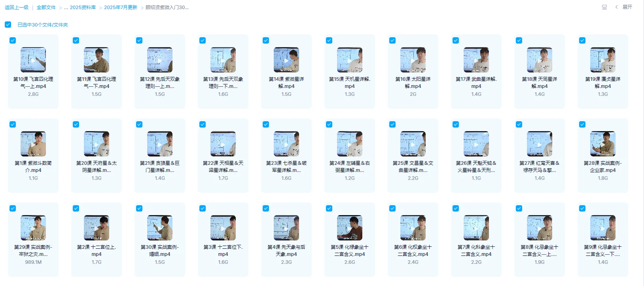Image resolution: width=644 pixels, height=286 pixels.
Task: Open the 2025资料库 breadcrumb folder
Action: pos(83,8)
